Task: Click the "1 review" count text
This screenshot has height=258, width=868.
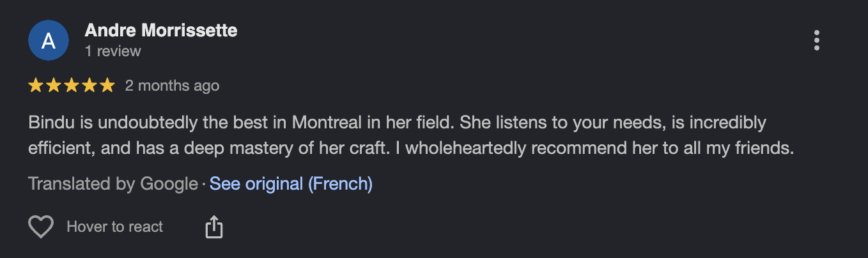Action: [x=112, y=51]
